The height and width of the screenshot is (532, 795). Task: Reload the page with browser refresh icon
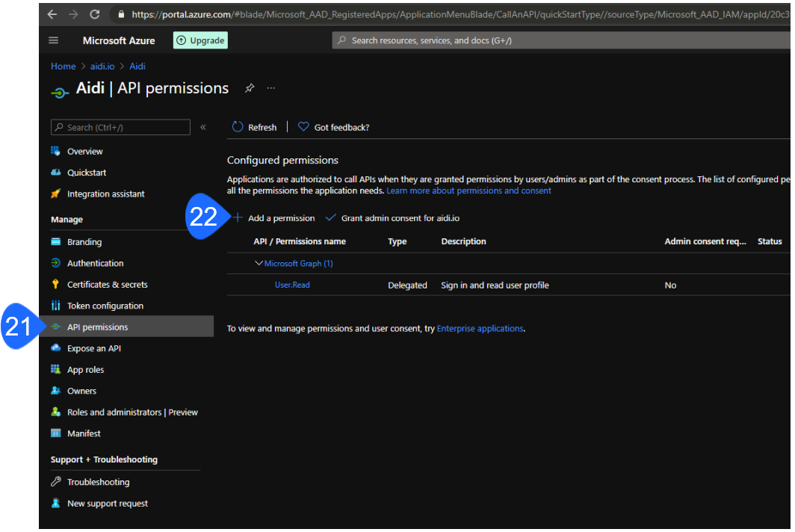pos(95,14)
